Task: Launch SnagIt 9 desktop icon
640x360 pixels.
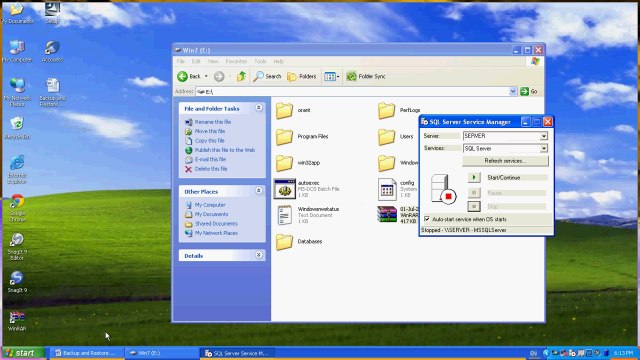Action: point(17,282)
